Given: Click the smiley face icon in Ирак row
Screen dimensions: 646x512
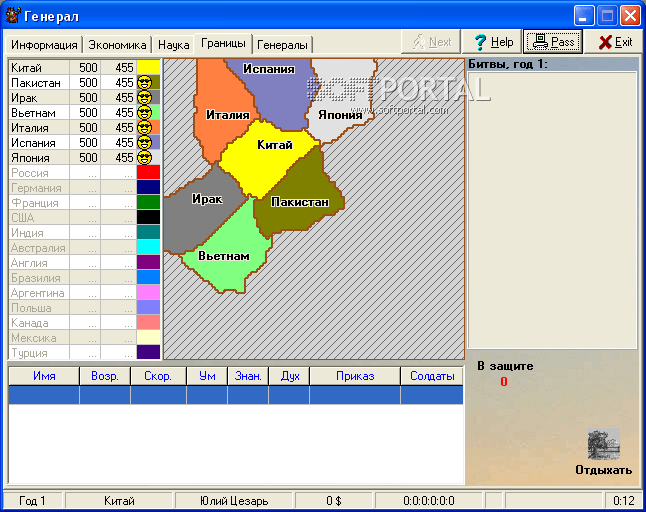Looking at the screenshot, I should 143,98.
